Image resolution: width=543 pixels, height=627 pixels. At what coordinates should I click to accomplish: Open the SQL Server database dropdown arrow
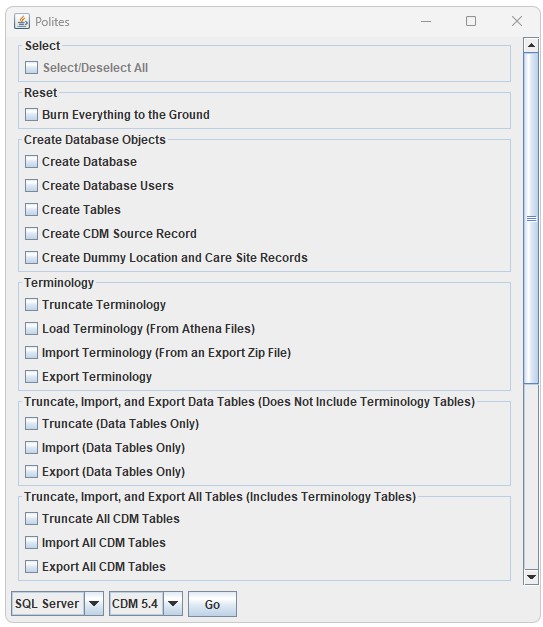pos(94,603)
